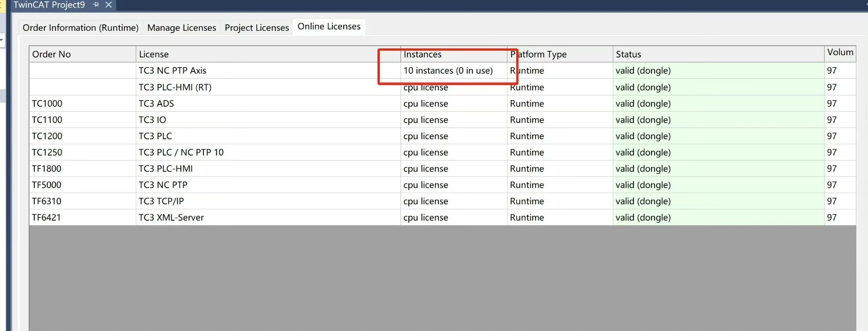The height and width of the screenshot is (331, 868).
Task: Pin the TwinCAT Project9 document tab
Action: [96, 5]
